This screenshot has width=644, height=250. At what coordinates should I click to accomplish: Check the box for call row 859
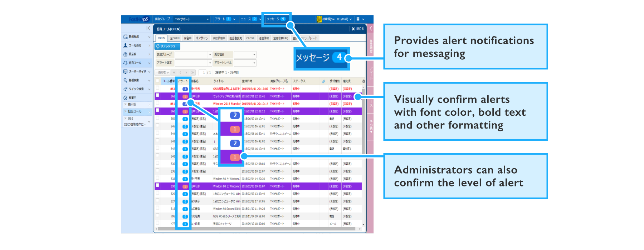pos(157,118)
